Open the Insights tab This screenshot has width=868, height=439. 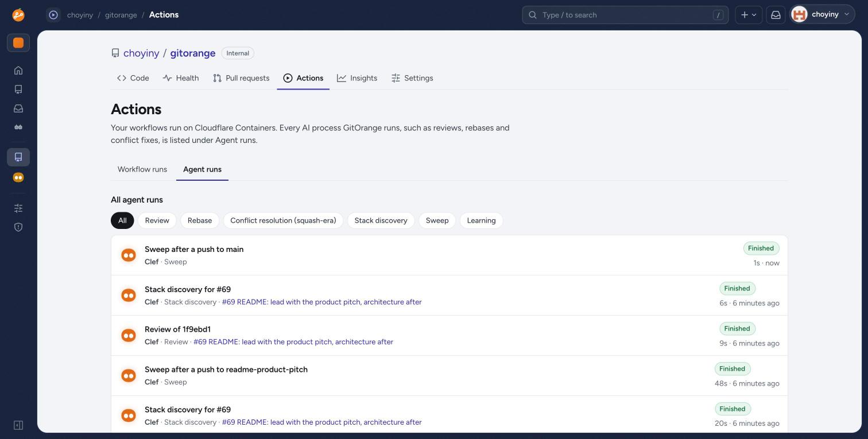pos(357,78)
